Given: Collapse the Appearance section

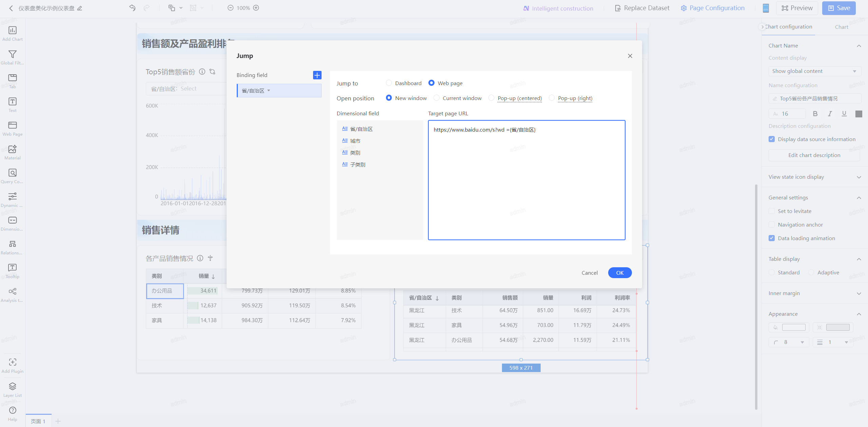Looking at the screenshot, I should [859, 314].
